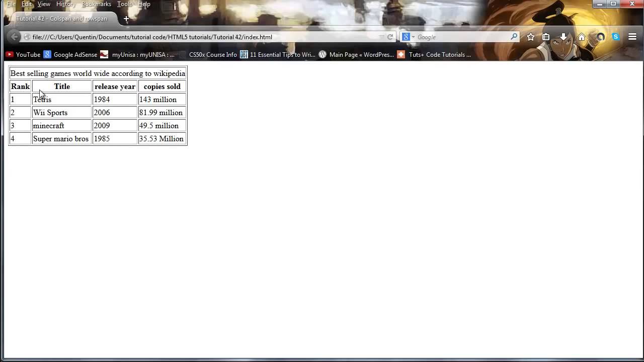Open the URL history dropdown arrow
644x362 pixels.
tap(381, 37)
